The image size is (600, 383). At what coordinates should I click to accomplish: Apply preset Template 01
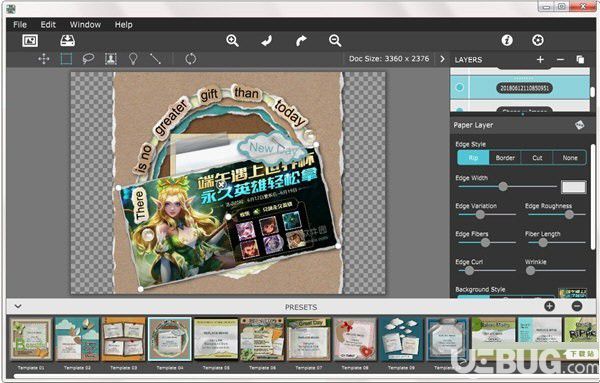click(31, 339)
